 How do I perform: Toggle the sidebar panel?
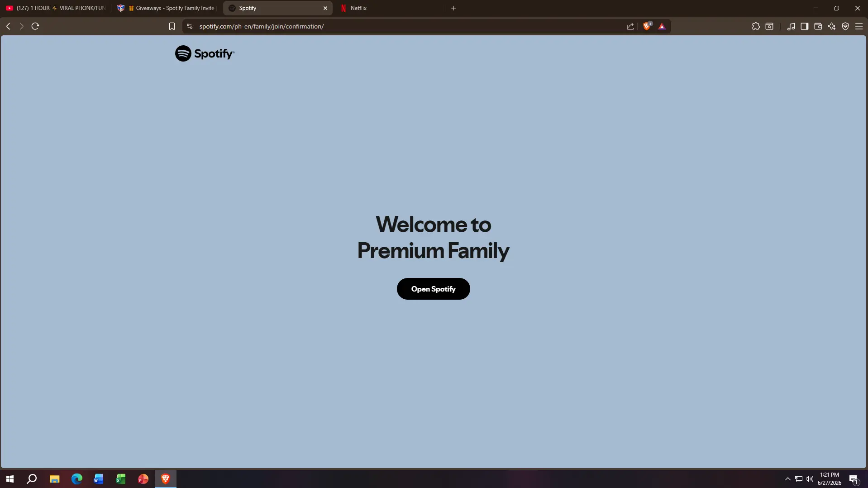click(805, 26)
